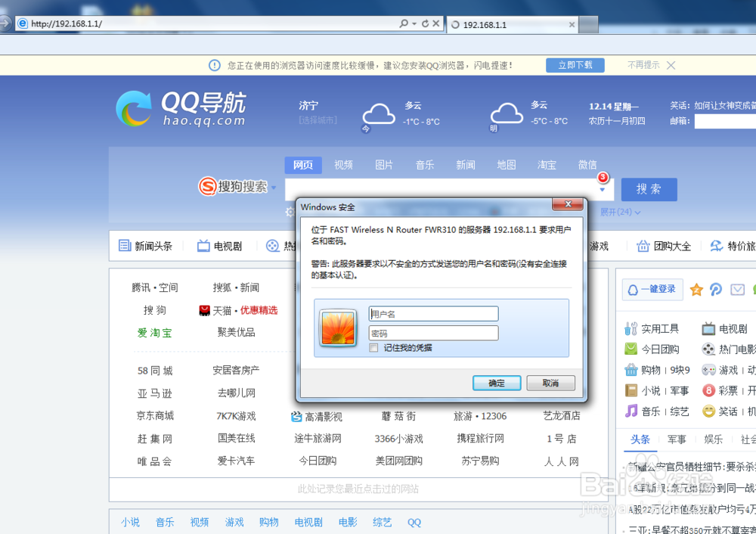Click the 电视剧 TV icon in category bar
Screen dimensions: 756x534
point(203,246)
